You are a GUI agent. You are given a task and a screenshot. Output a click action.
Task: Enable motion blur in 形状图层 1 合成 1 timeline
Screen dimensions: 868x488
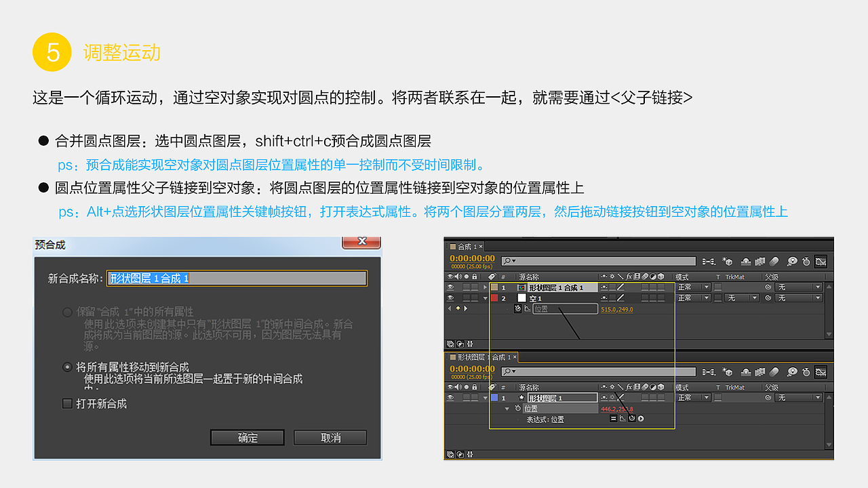click(x=774, y=372)
